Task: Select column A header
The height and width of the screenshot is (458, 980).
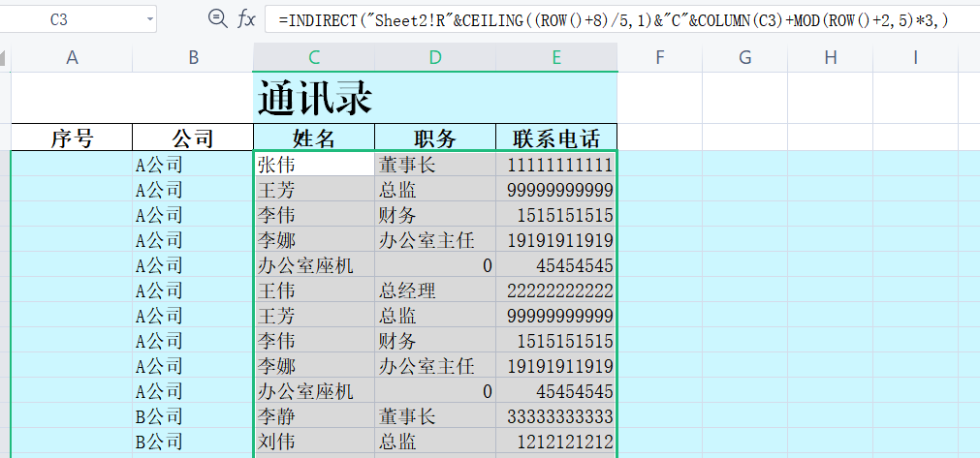Action: click(x=72, y=57)
